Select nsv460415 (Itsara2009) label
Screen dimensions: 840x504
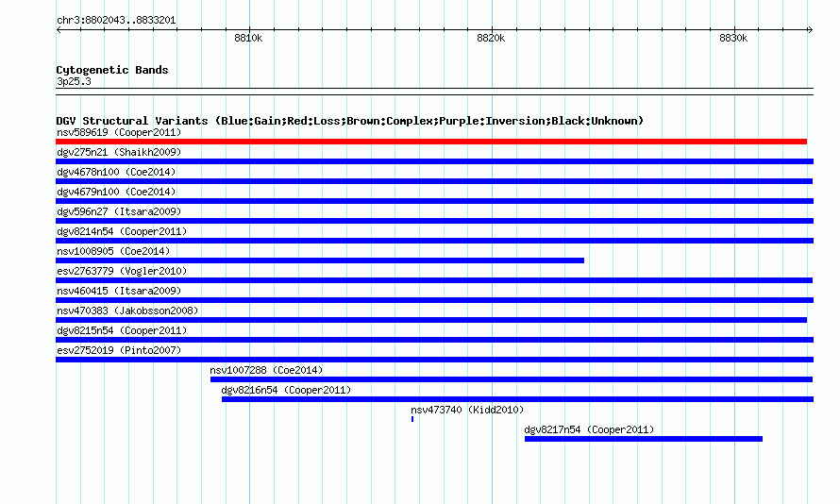tap(119, 291)
